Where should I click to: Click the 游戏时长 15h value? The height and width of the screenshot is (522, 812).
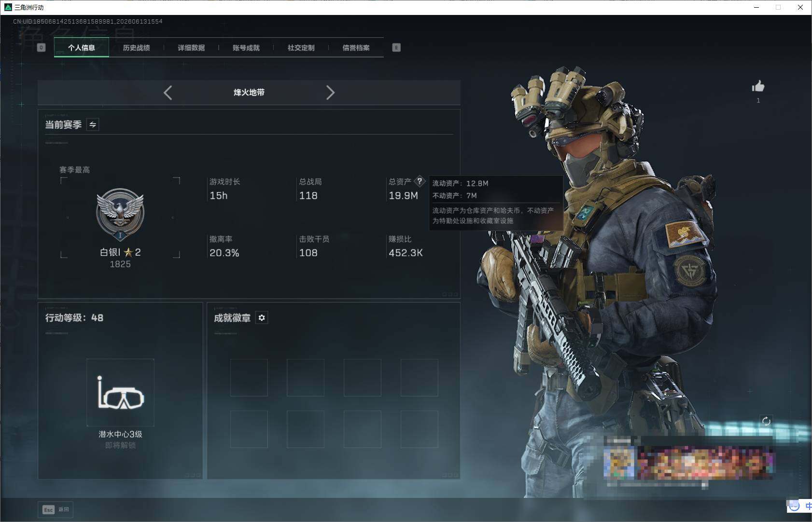(x=218, y=195)
